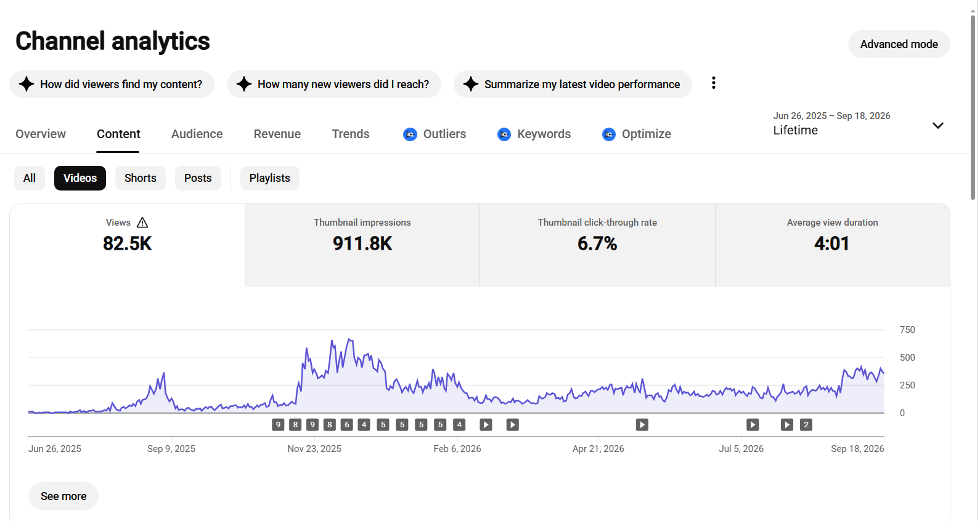Click the warning triangle icon next to Views
This screenshot has height=521, width=980.
[x=142, y=223]
